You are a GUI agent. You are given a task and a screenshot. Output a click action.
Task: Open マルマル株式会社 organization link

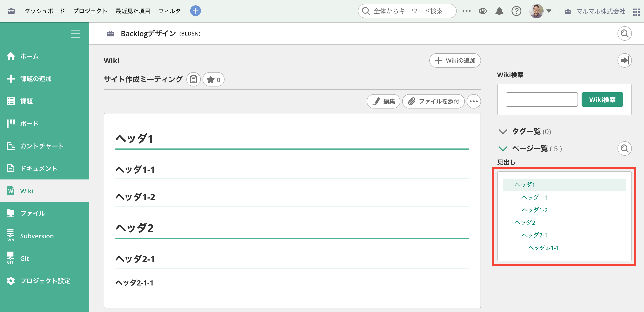601,11
